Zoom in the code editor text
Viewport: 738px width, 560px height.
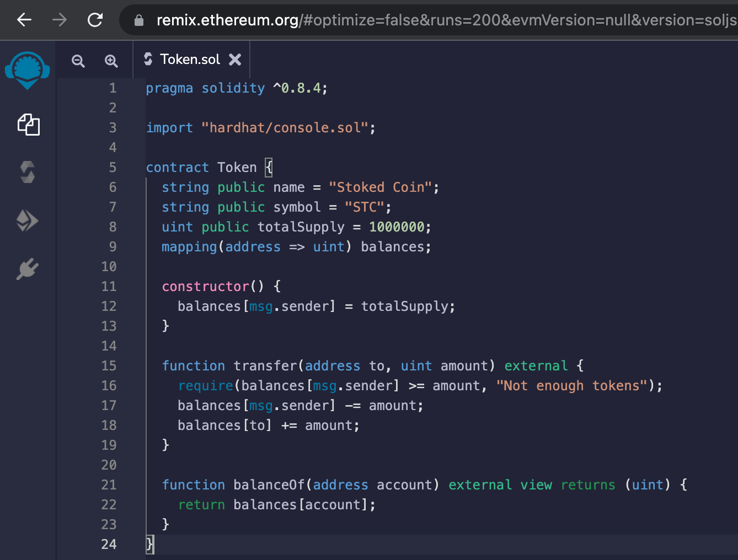(x=111, y=61)
